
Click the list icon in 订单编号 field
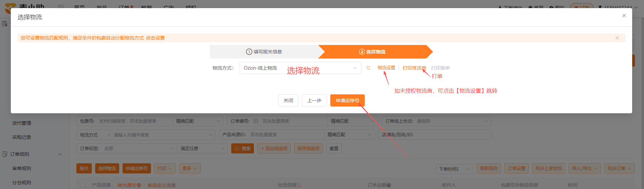256,121
